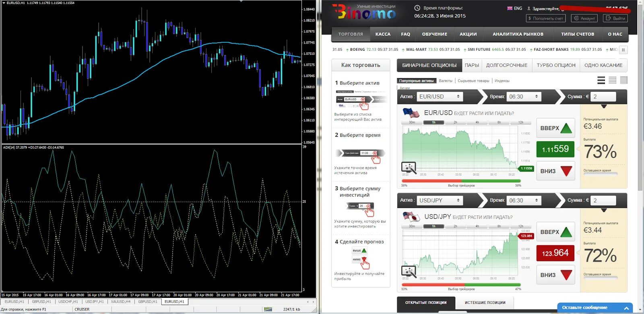Viewport: 644px width, 314px height.
Task: Open the 06:30 time dropdown for USD/JPY
Action: pos(524,200)
